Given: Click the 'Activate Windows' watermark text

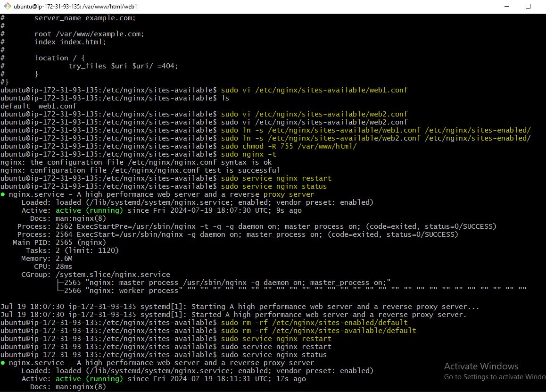Looking at the screenshot, I should click(481, 367).
